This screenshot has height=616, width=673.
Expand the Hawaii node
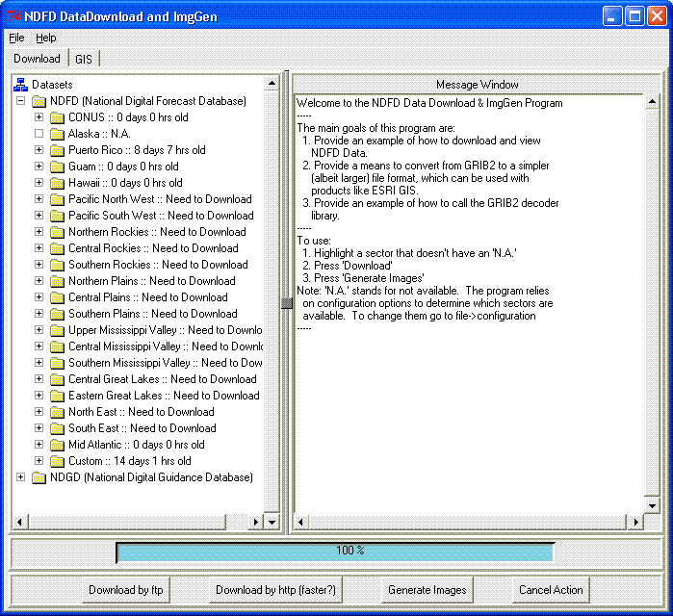point(39,182)
